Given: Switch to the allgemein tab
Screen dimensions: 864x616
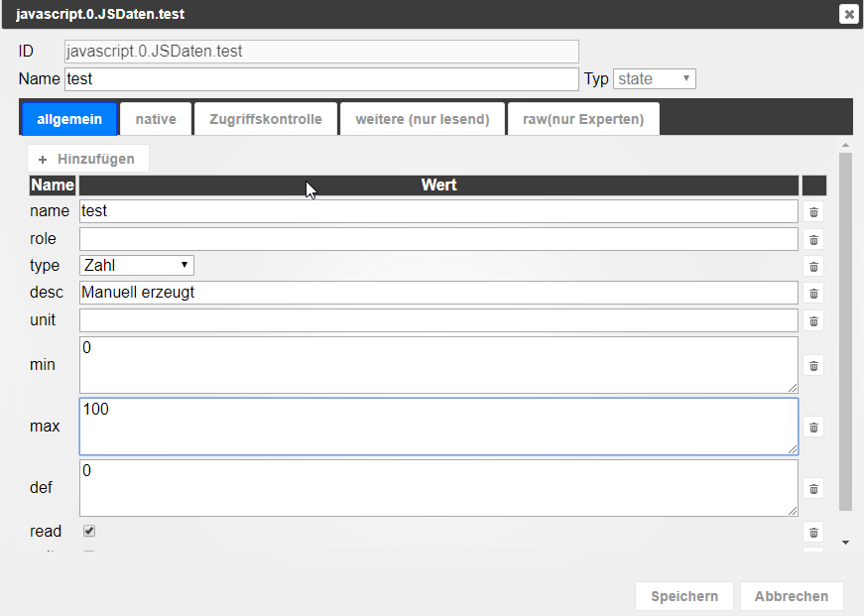Looking at the screenshot, I should tap(69, 119).
